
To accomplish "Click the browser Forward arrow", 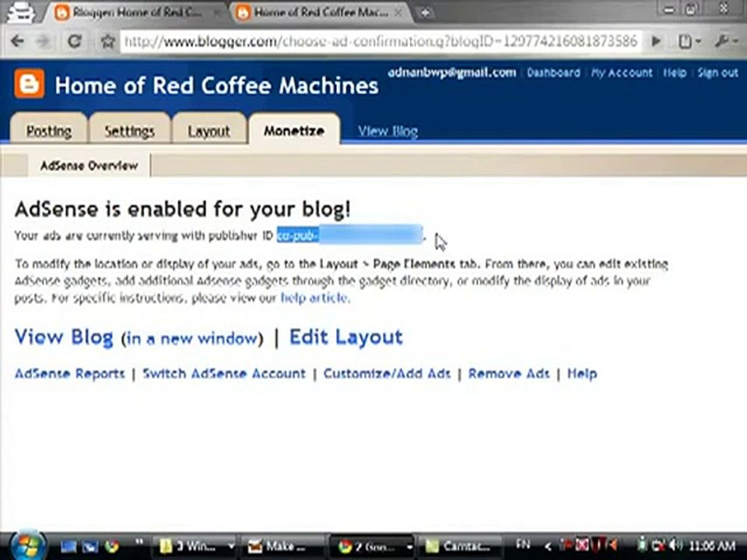I will pyautogui.click(x=44, y=41).
